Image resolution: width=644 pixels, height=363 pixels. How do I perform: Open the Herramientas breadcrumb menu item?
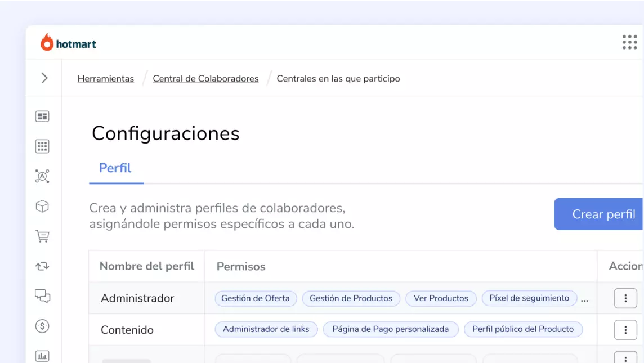tap(106, 78)
